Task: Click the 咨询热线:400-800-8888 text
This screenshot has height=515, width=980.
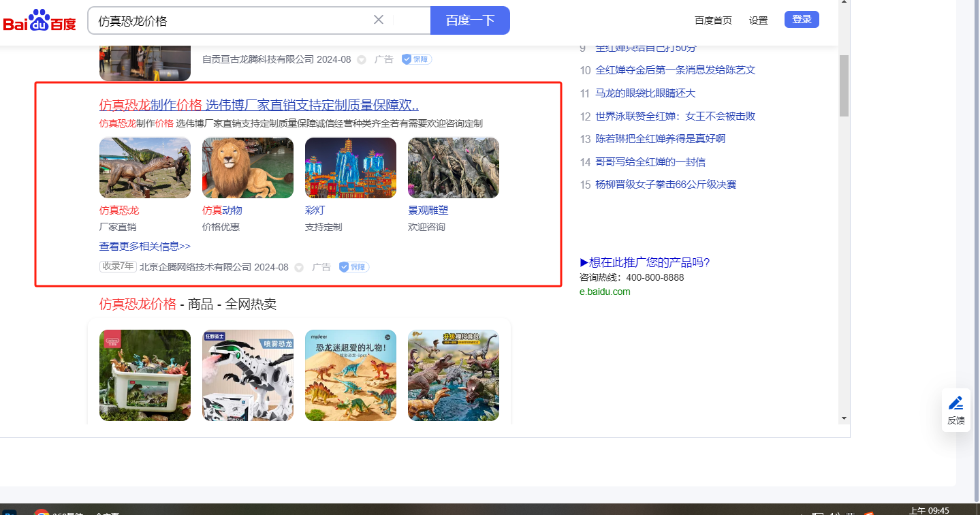Action: point(632,278)
